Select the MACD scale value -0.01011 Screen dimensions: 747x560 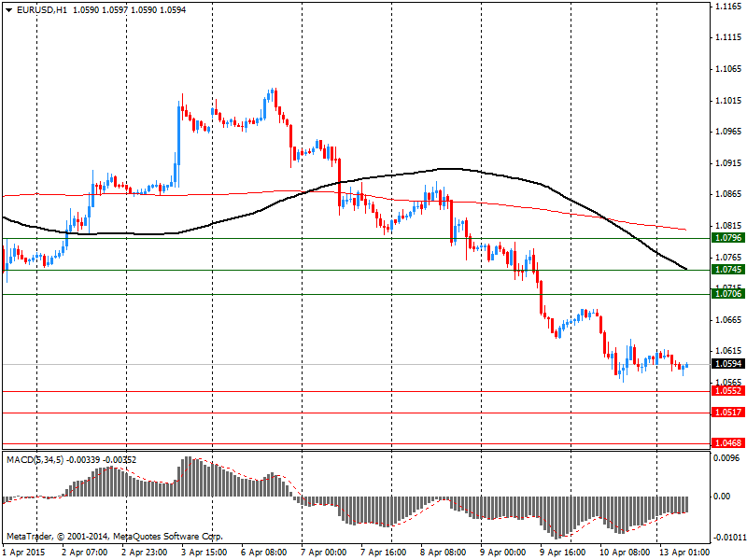728,538
